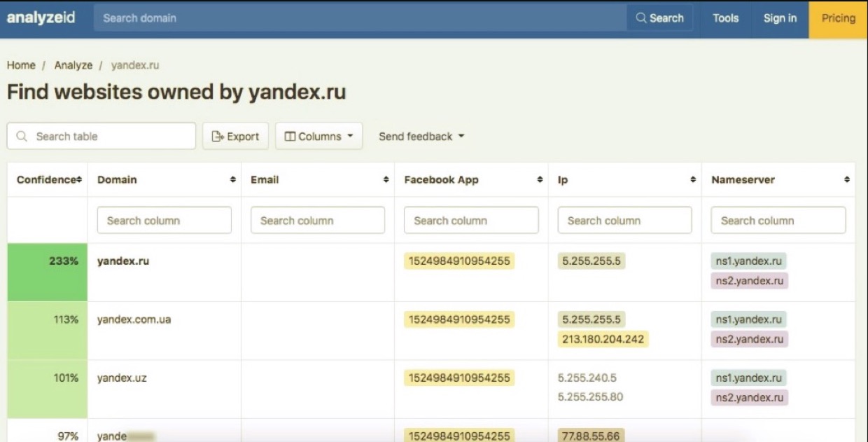
Task: Click IP 213.180.204.242
Action: point(603,339)
